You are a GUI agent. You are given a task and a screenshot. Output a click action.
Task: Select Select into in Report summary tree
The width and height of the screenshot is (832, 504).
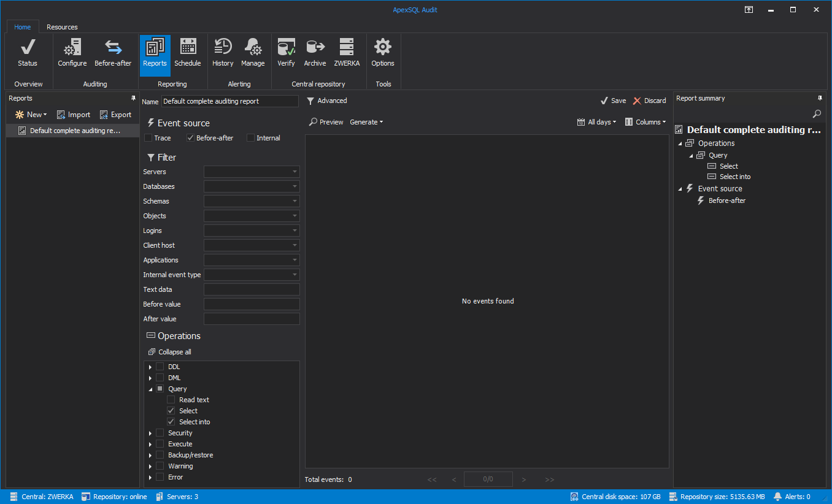coord(735,177)
